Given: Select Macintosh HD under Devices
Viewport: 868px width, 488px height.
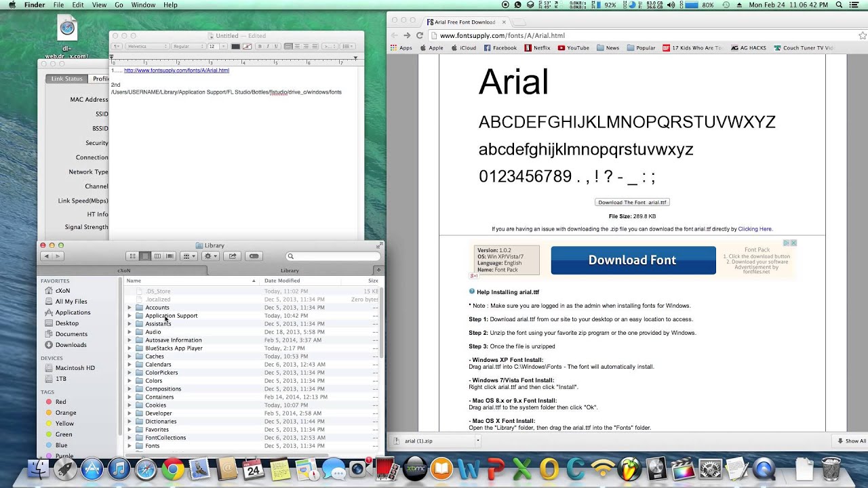Looking at the screenshot, I should (75, 368).
